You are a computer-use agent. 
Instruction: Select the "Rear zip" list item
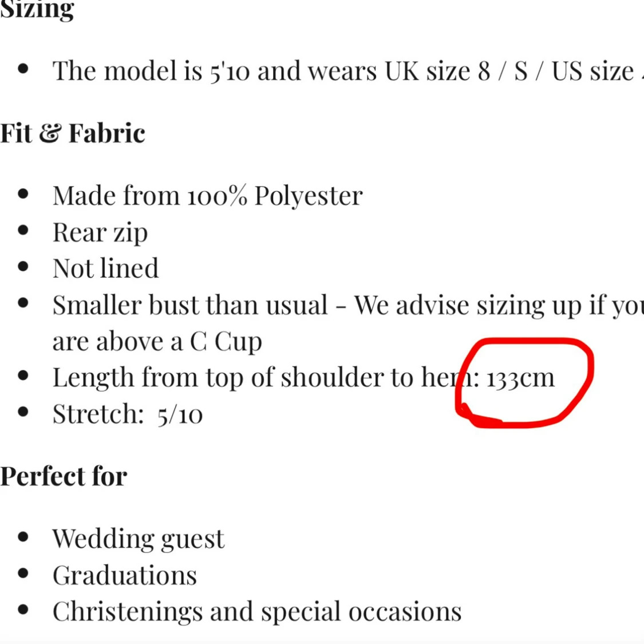(100, 232)
